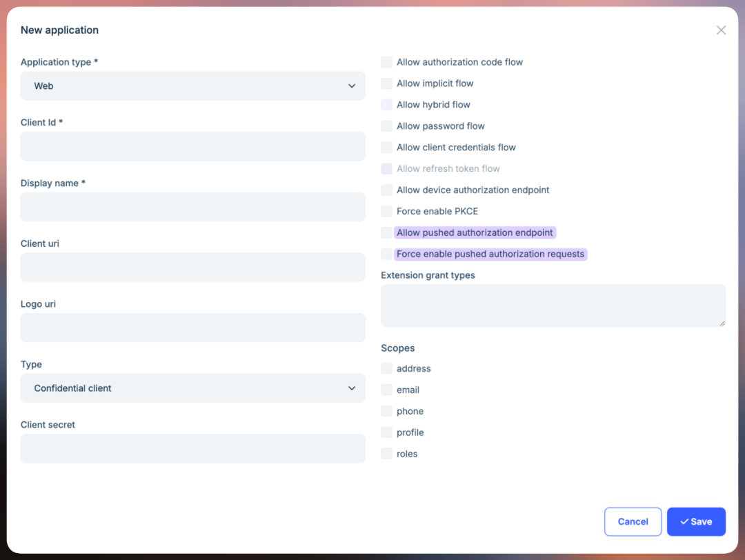The height and width of the screenshot is (560, 745).
Task: Enable Allow device authorization endpoint
Action: click(386, 190)
